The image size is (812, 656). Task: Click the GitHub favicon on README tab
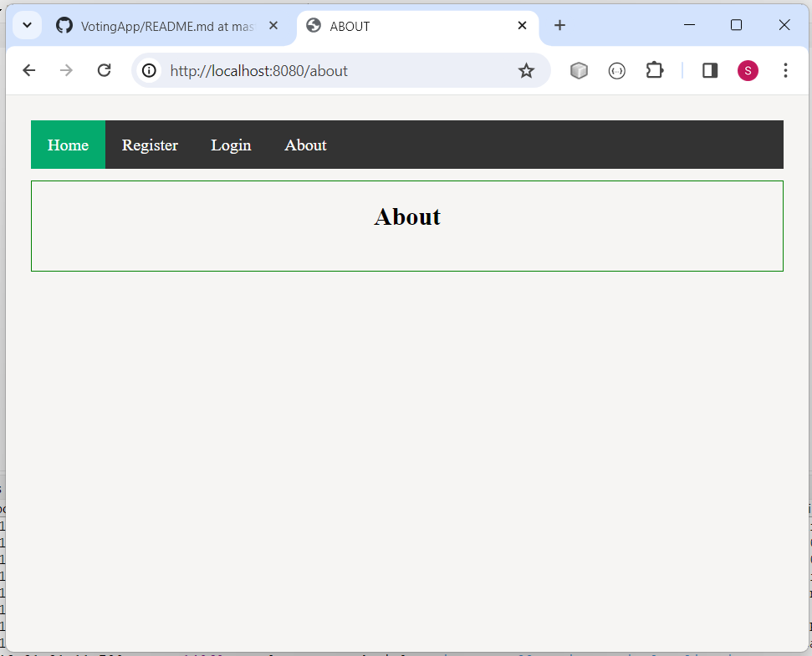(x=64, y=25)
